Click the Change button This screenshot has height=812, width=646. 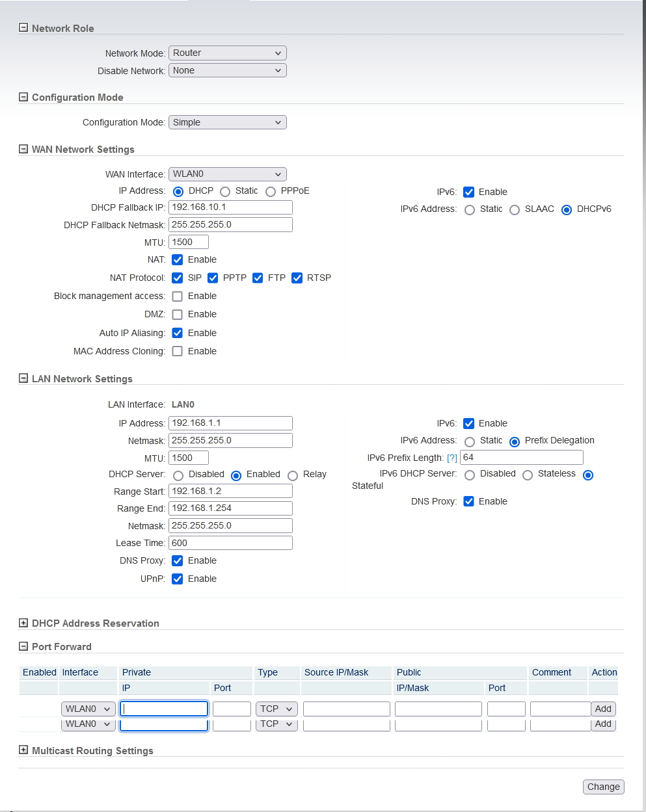pos(603,787)
